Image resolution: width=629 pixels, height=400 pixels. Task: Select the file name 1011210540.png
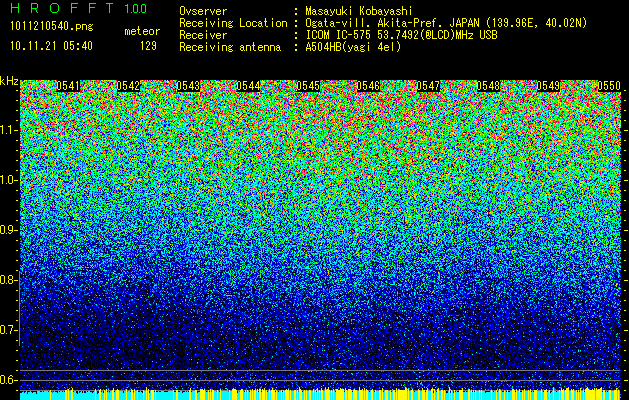[x=52, y=27]
